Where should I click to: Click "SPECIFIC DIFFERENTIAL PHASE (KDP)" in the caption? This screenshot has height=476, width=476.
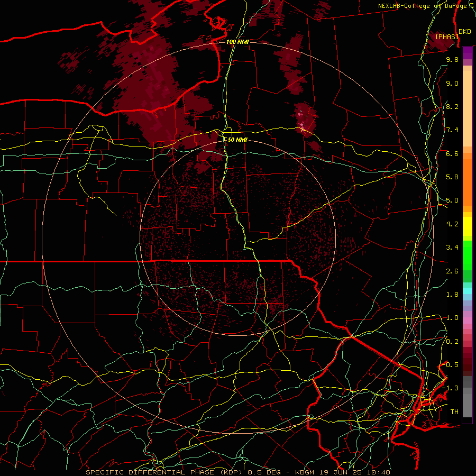(163, 472)
